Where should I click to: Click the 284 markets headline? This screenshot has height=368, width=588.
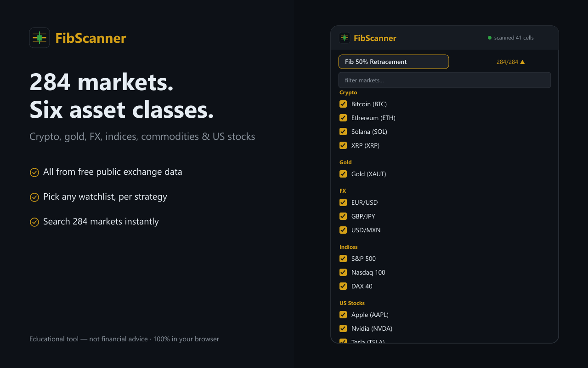[102, 82]
